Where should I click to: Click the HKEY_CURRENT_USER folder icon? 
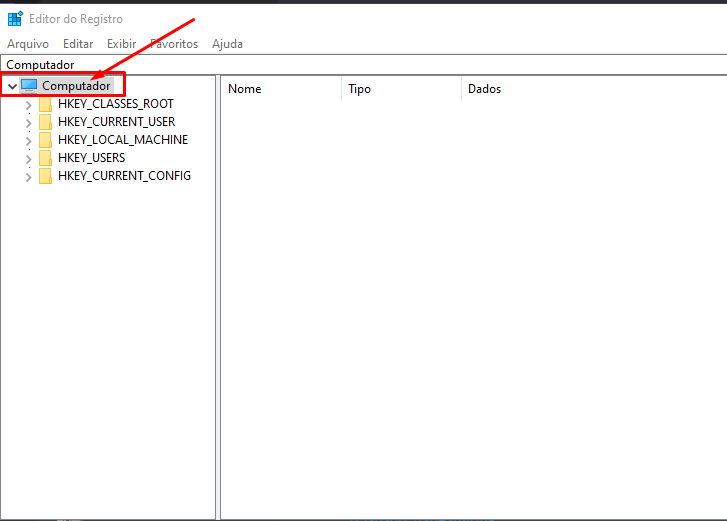[x=45, y=122]
